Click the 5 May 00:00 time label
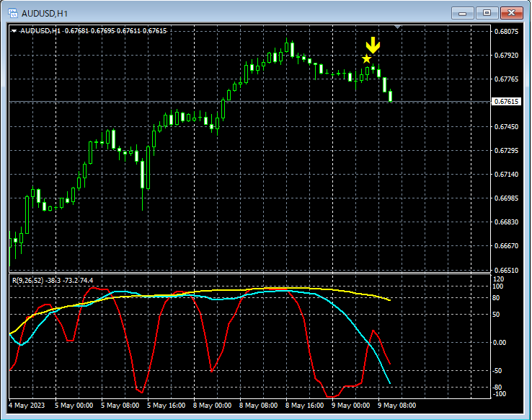Image resolution: width=532 pixels, height=420 pixels. click(x=74, y=406)
